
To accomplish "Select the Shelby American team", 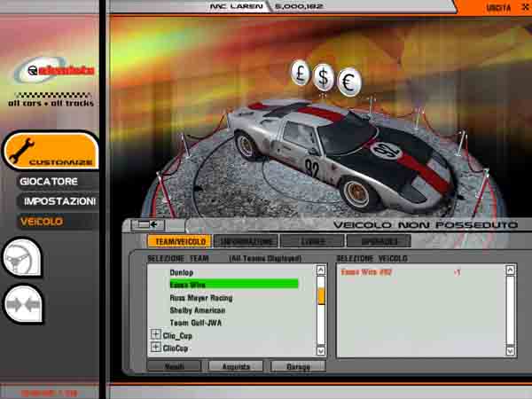I will (198, 310).
